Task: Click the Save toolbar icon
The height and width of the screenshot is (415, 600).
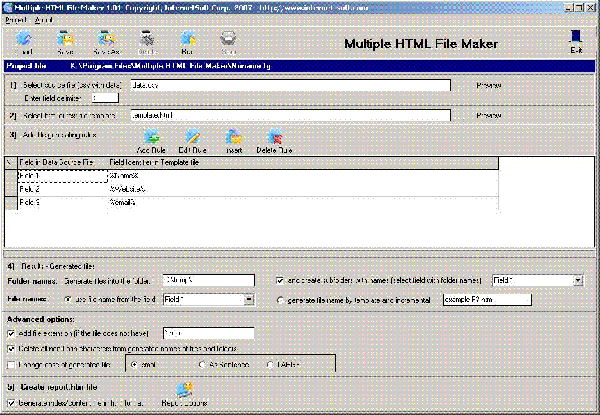Action: pyautogui.click(x=66, y=42)
